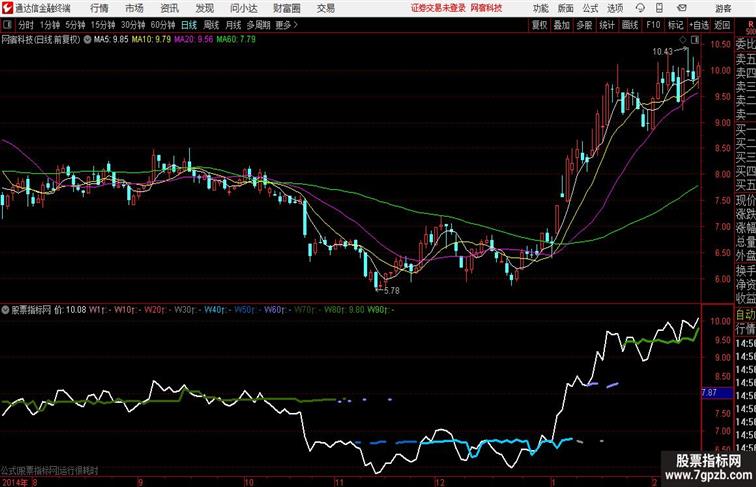Click the 多股 multi-stock button
Viewport: 756px width, 487px height.
pos(584,25)
